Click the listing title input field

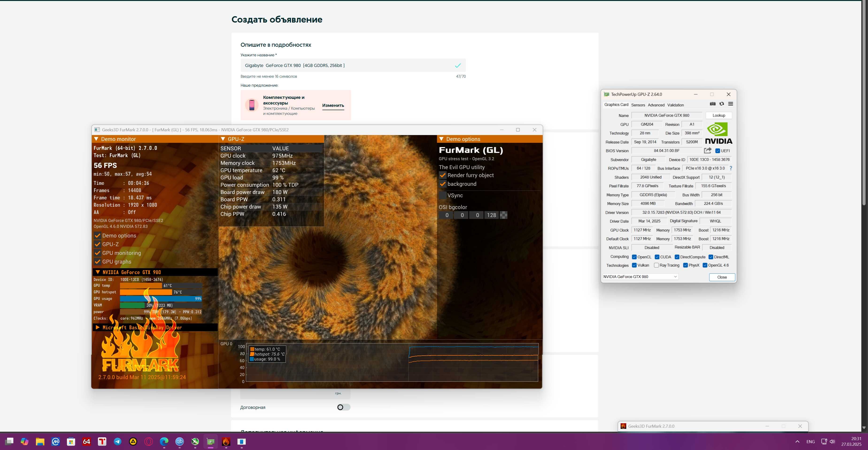(x=353, y=65)
